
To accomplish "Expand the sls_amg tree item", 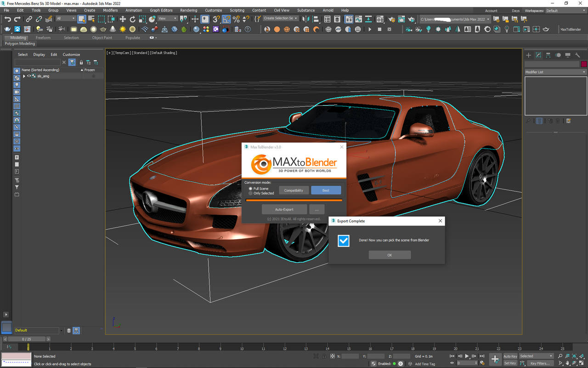I will 23,76.
